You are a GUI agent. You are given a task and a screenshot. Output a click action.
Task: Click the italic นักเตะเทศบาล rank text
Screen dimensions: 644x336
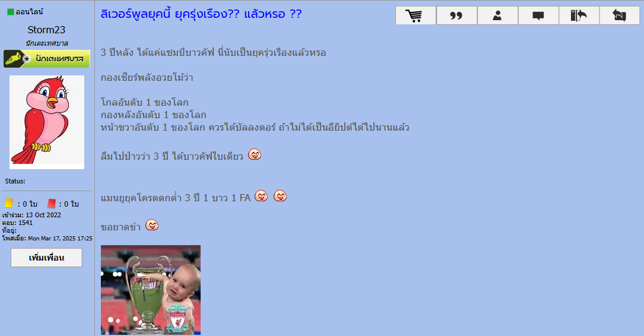click(x=47, y=43)
